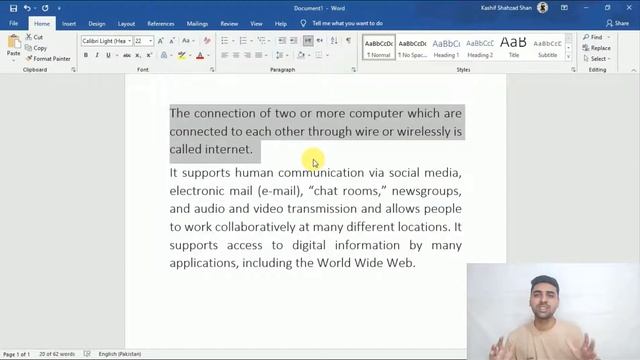The image size is (640, 360).
Task: Open the Customize Quick Access Toolbar arrow
Action: [x=59, y=8]
